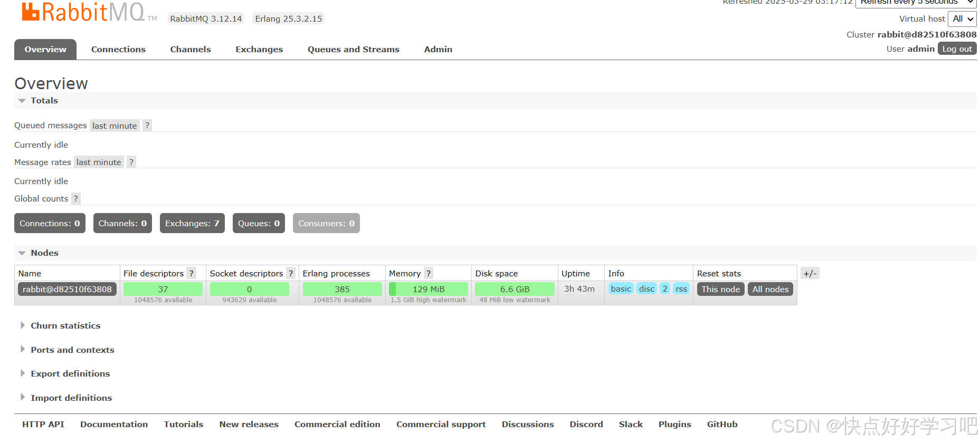Screen dimensions: 980x443
Task: Open Queues and Streams tab
Action: (x=354, y=49)
